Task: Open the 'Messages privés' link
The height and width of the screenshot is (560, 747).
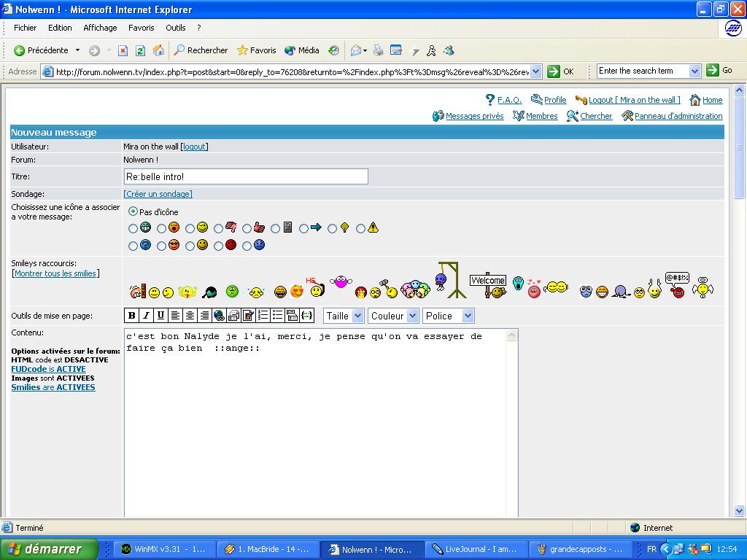Action: point(474,116)
